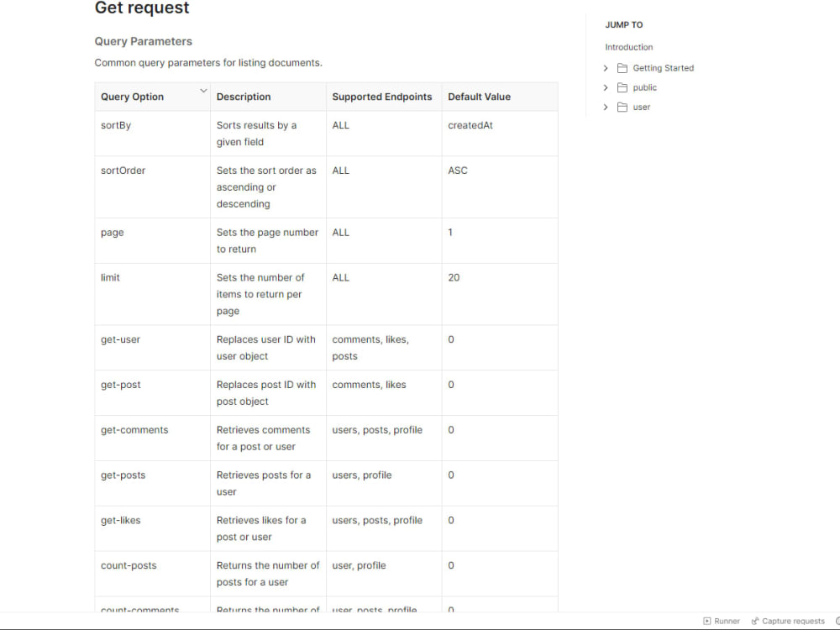840x630 pixels.
Task: Jump to the public section
Action: [643, 87]
